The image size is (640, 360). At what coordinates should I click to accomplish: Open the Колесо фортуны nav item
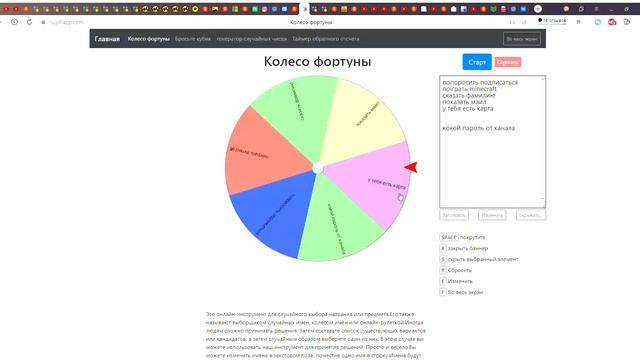tap(149, 39)
